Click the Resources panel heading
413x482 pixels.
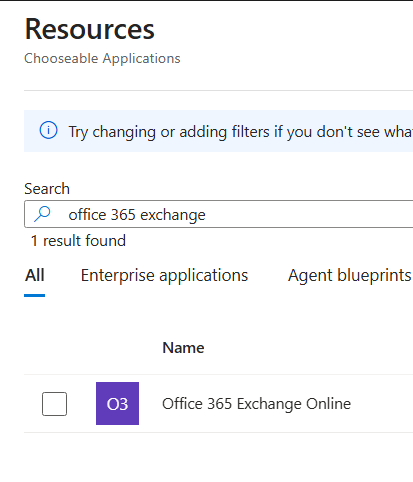(90, 29)
